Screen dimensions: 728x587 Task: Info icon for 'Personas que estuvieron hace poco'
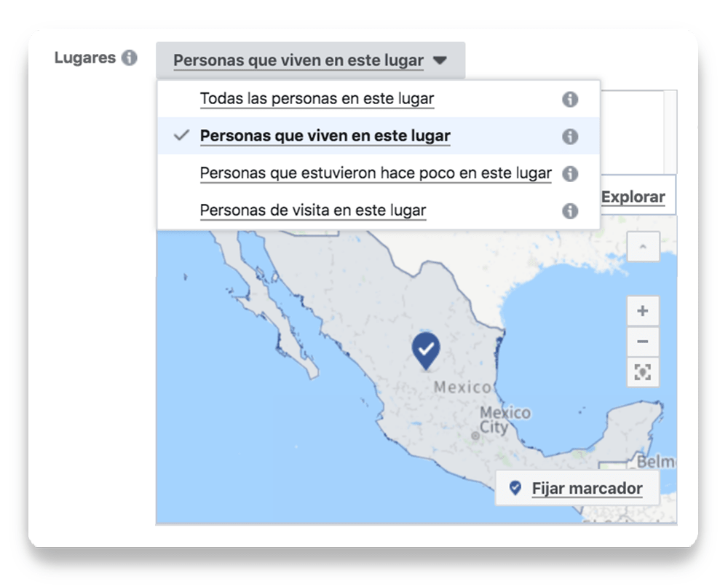[570, 173]
